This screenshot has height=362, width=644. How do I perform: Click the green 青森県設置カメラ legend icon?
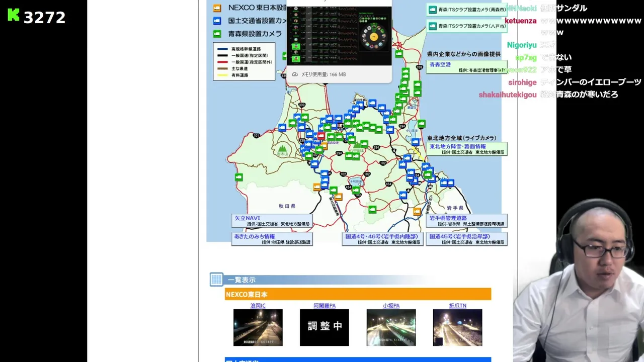click(x=217, y=34)
